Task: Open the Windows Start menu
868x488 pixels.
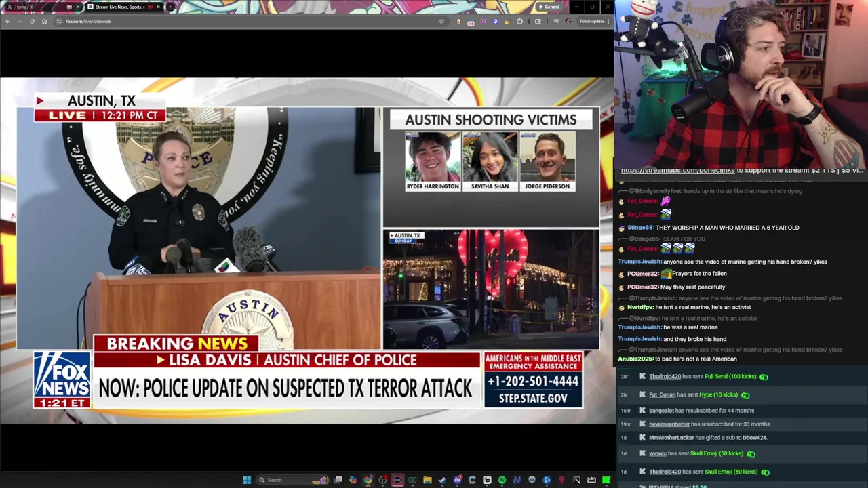Action: pyautogui.click(x=247, y=480)
